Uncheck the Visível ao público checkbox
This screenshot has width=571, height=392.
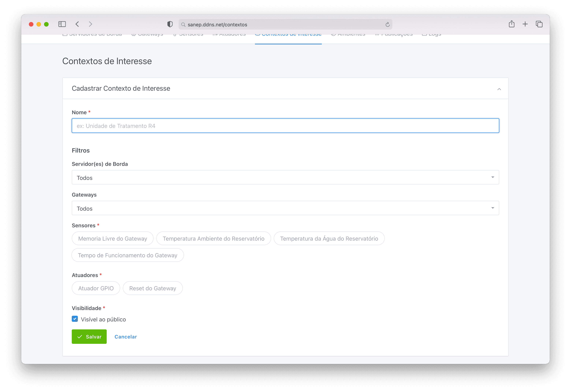pyautogui.click(x=75, y=319)
